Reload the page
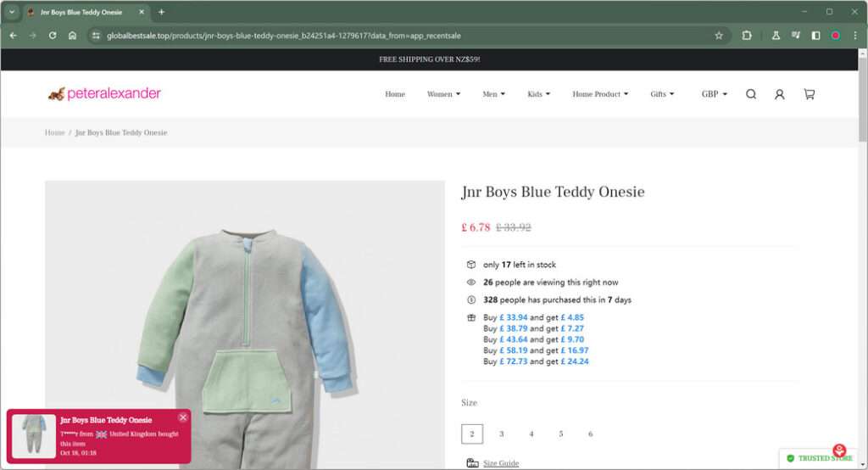Screen dimensions: 868x470 pyautogui.click(x=52, y=36)
